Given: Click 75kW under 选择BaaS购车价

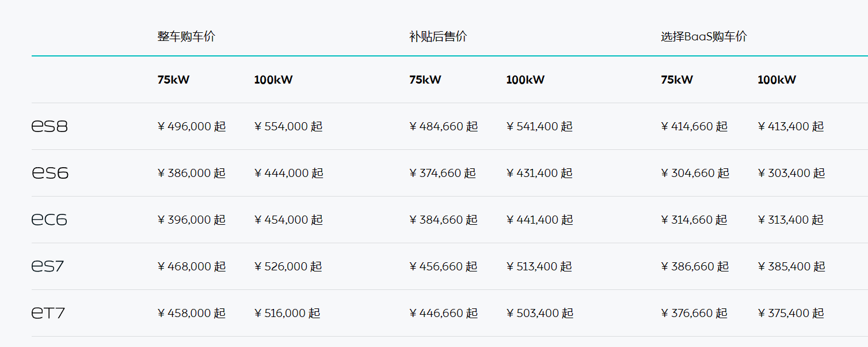Looking at the screenshot, I should click(x=677, y=80).
